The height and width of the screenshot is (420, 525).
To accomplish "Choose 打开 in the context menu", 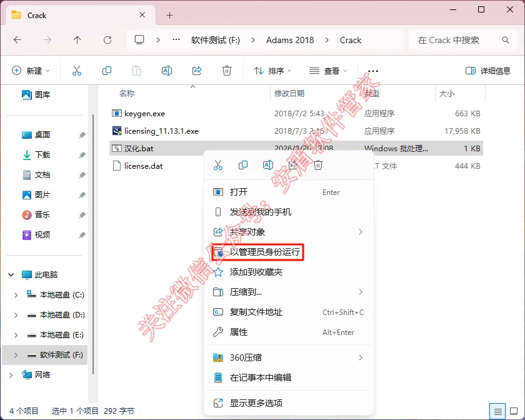I will [289, 192].
